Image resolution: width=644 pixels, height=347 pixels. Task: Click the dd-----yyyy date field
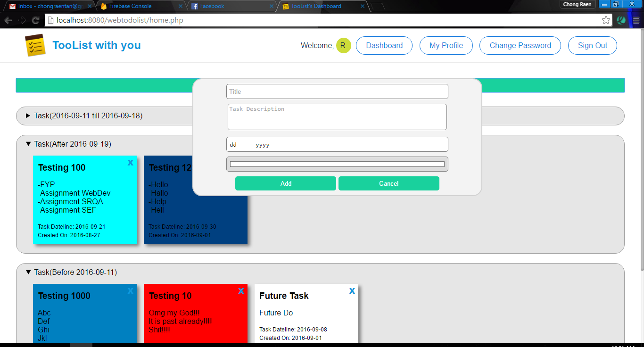tap(337, 144)
